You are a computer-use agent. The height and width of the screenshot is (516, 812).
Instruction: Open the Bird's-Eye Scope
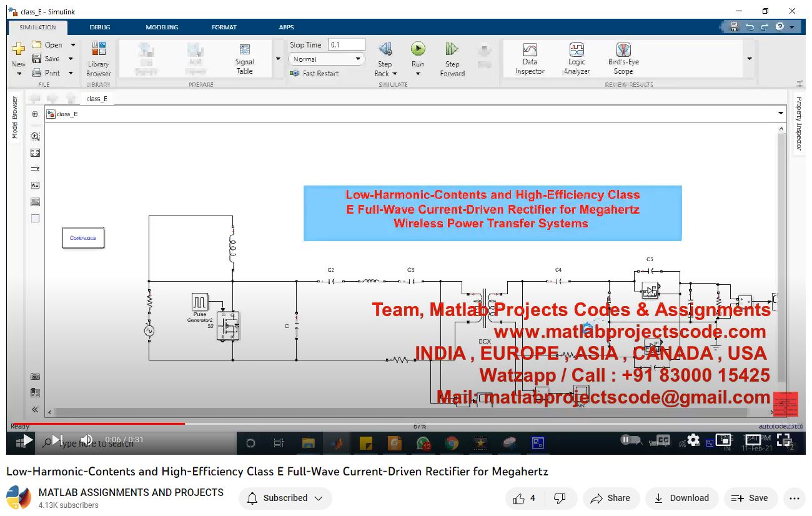pos(623,58)
